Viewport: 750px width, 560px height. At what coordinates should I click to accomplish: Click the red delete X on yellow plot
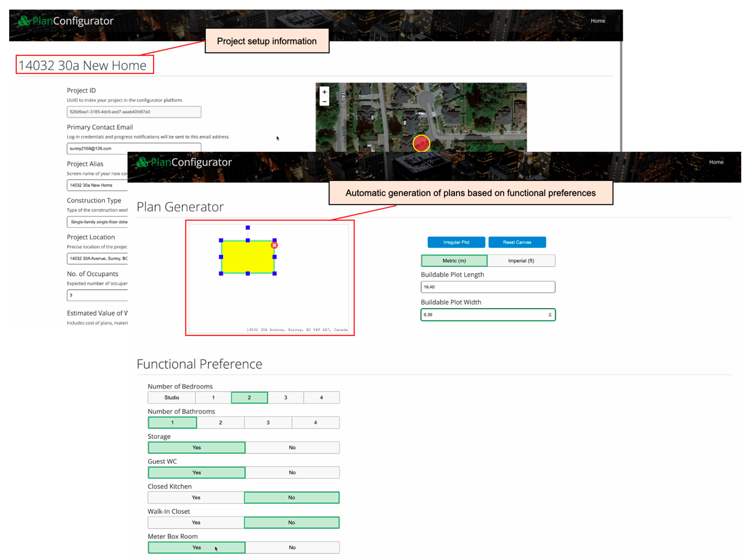274,245
